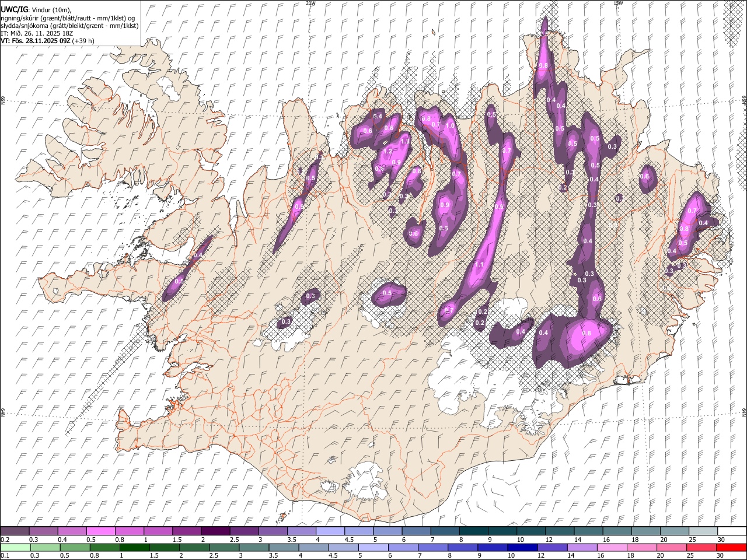The width and height of the screenshot is (747, 560).
Task: Click the 18–20 swatch in the upper legend row
Action: (645, 531)
